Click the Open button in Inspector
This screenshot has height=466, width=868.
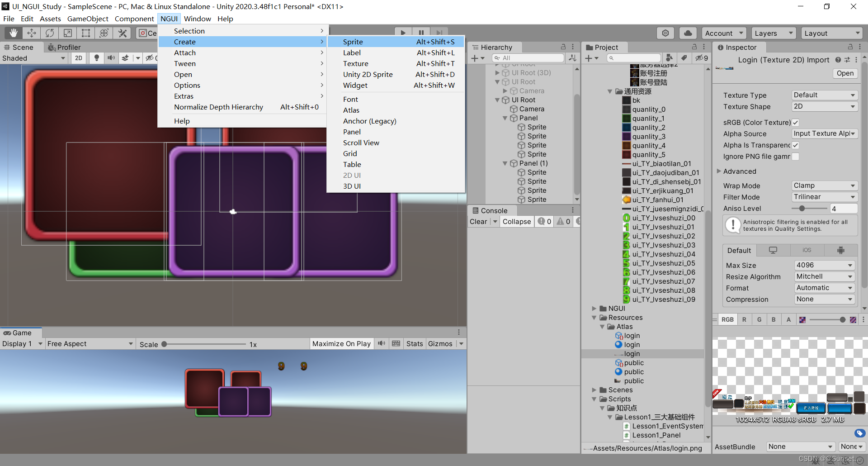tap(845, 73)
